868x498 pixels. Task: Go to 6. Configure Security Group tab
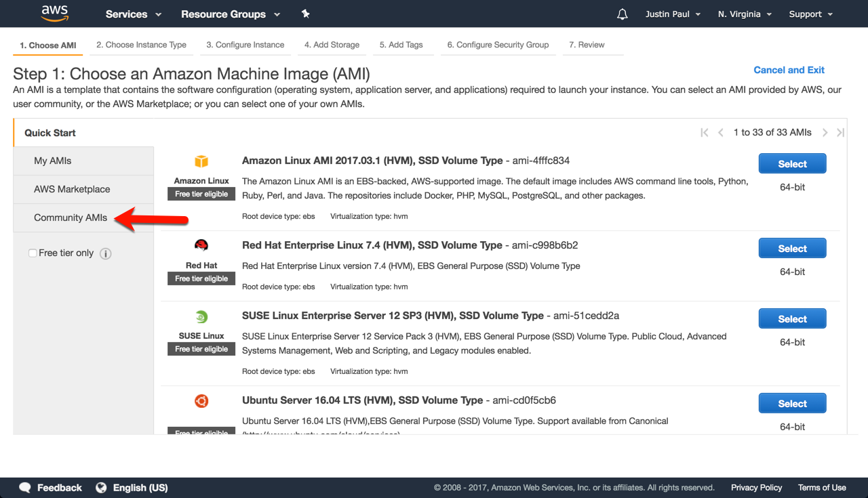pyautogui.click(x=498, y=45)
